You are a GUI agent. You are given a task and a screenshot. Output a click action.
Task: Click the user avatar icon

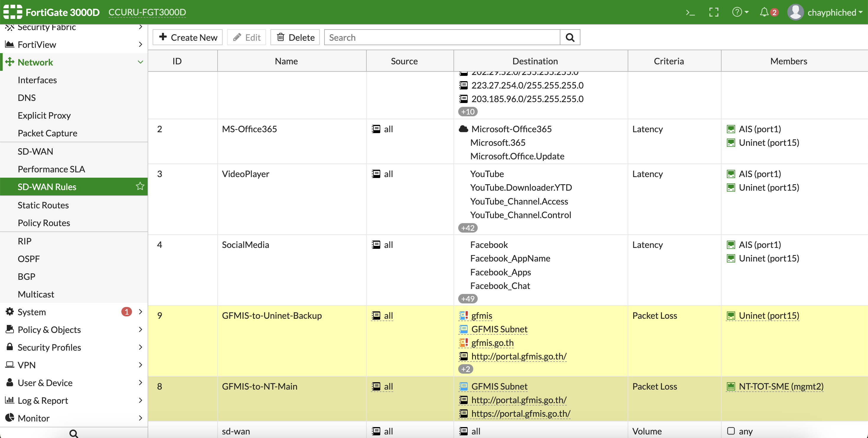coord(796,12)
